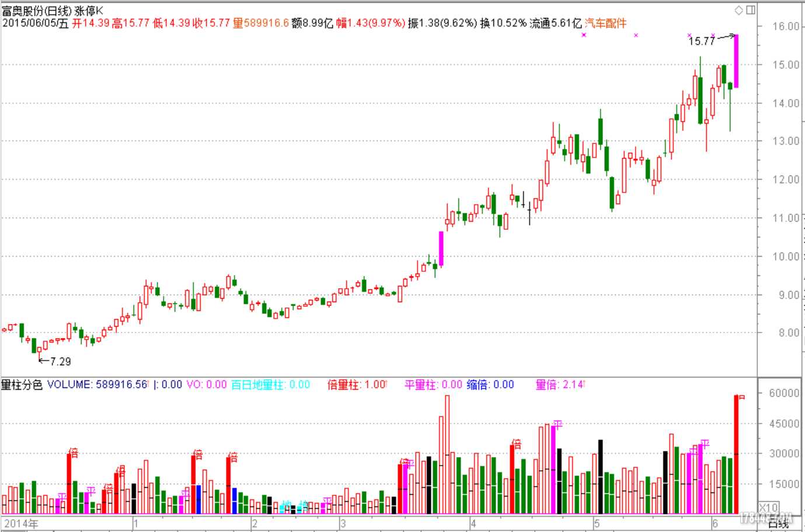Click the 7.29 lowest price annotation
The image size is (805, 532).
[x=60, y=362]
